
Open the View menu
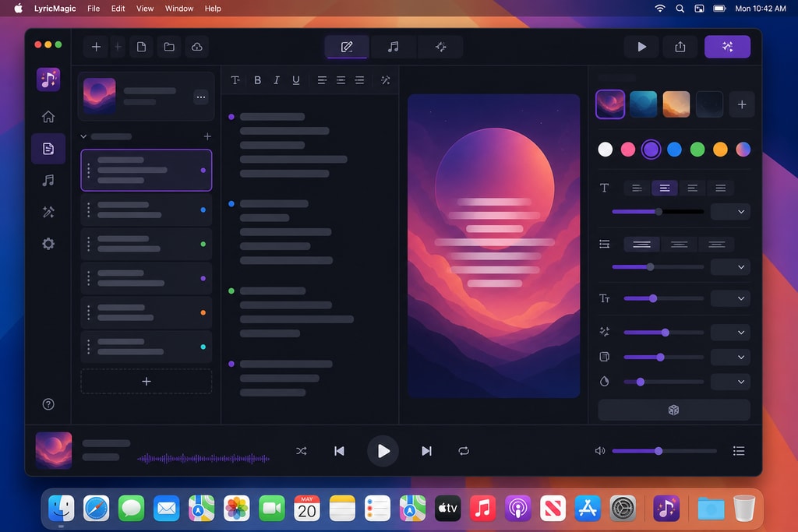144,8
